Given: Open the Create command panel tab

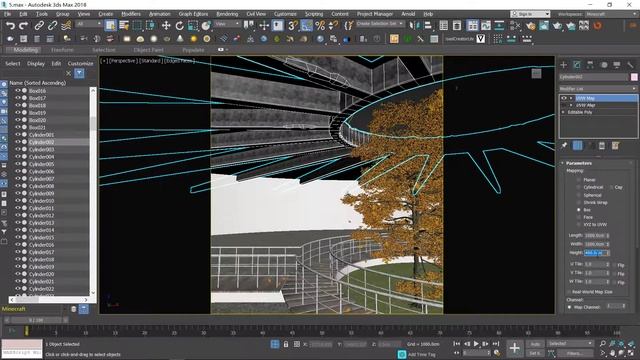Looking at the screenshot, I should click(564, 64).
